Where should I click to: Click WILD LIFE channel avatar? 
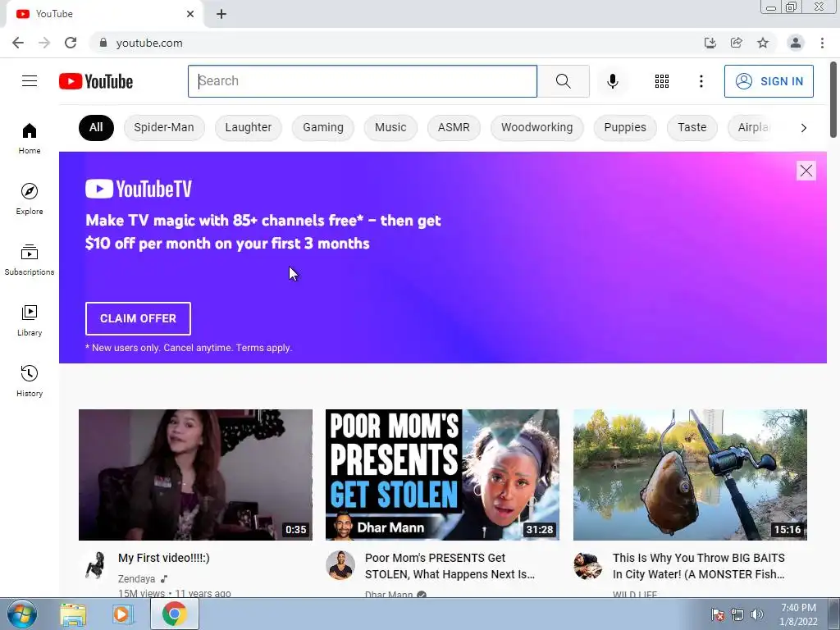click(x=587, y=565)
